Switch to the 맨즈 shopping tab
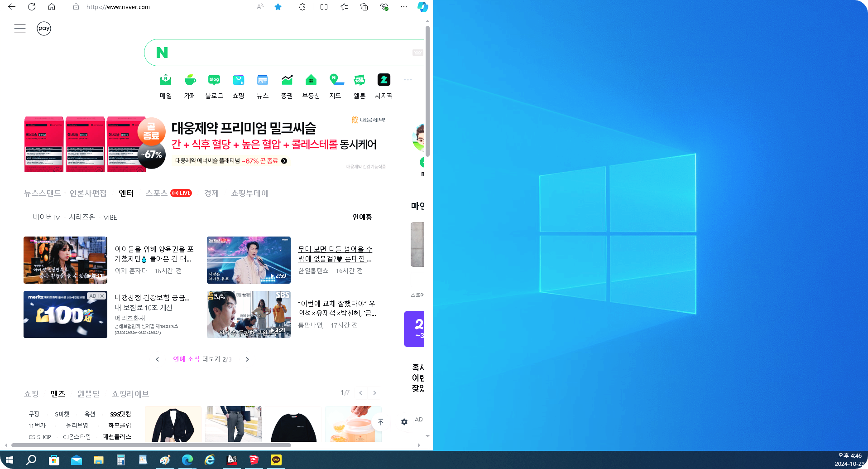 coord(58,394)
